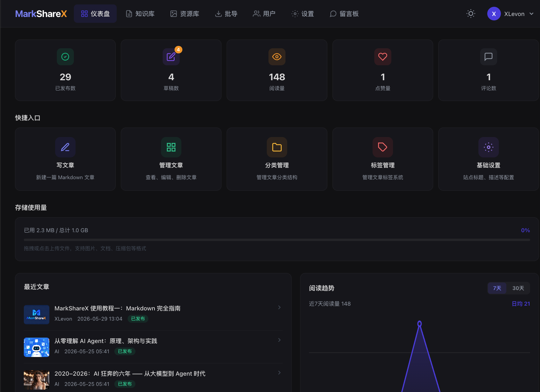Open the 留言板 nav item
540x392 pixels.
(x=344, y=14)
